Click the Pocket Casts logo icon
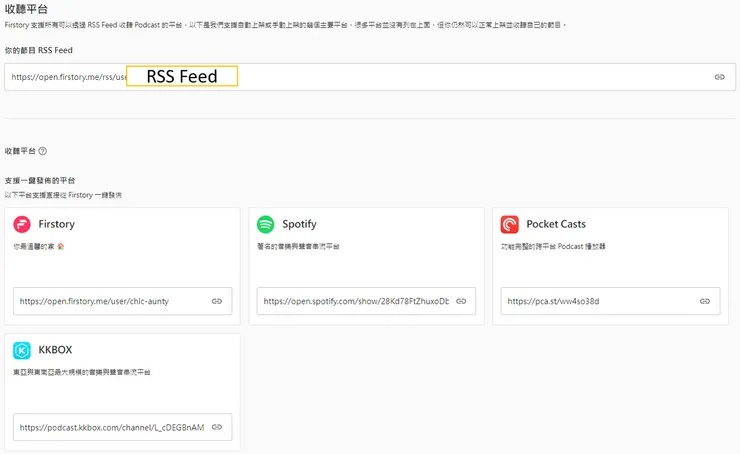Image resolution: width=740 pixels, height=454 pixels. click(509, 224)
